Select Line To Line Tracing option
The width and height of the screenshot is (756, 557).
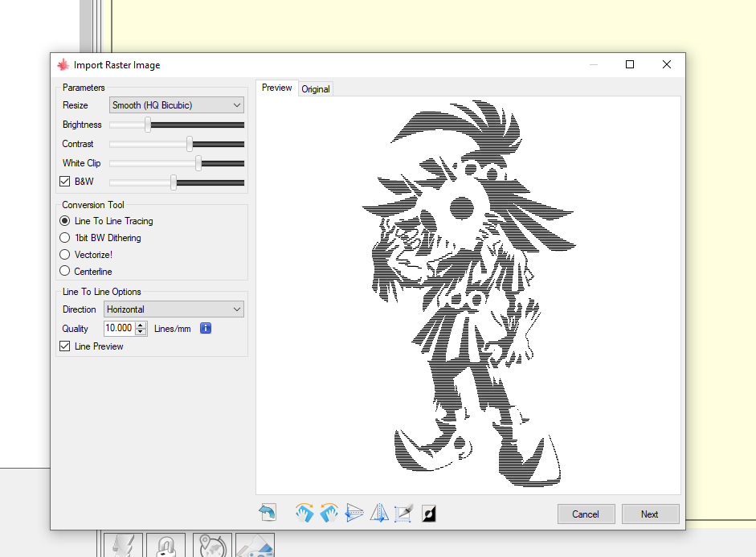point(64,221)
